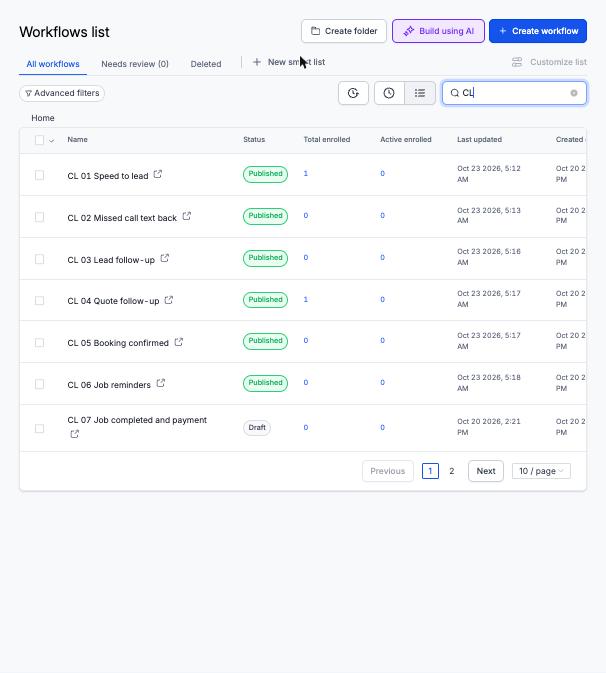Viewport: 606px width, 673px height.
Task: Check the CL 07 Job completed and payment row
Action: pos(39,428)
